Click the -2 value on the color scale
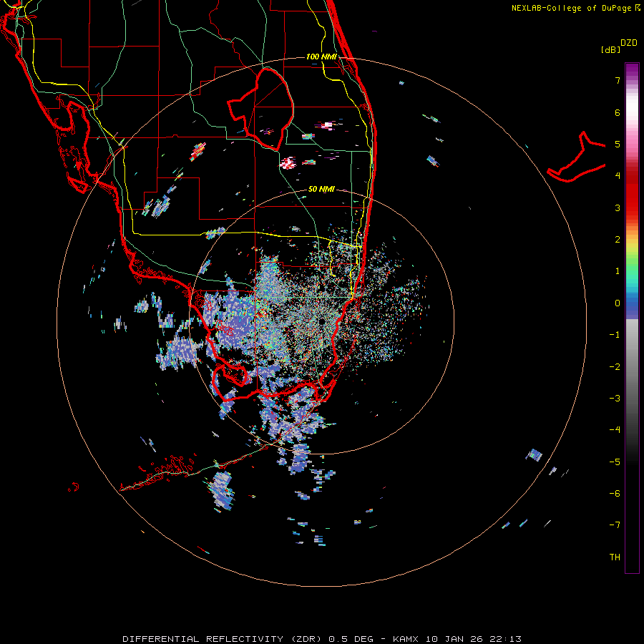The image size is (644, 644). 615,366
